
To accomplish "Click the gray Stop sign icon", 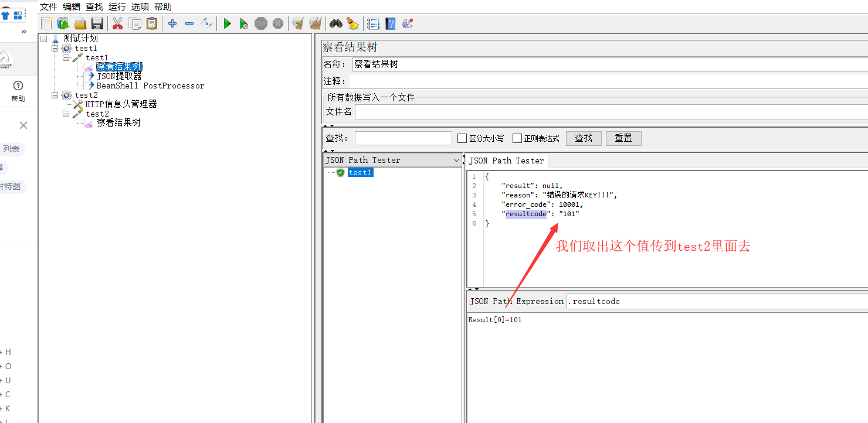I will point(261,23).
